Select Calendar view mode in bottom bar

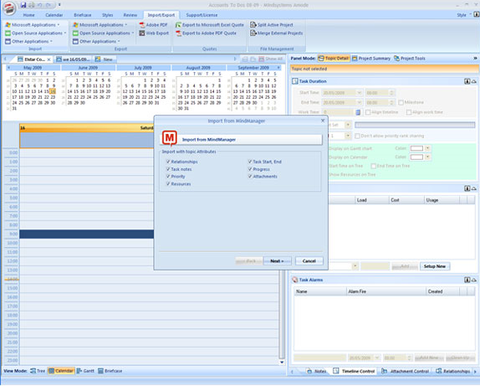61,371
